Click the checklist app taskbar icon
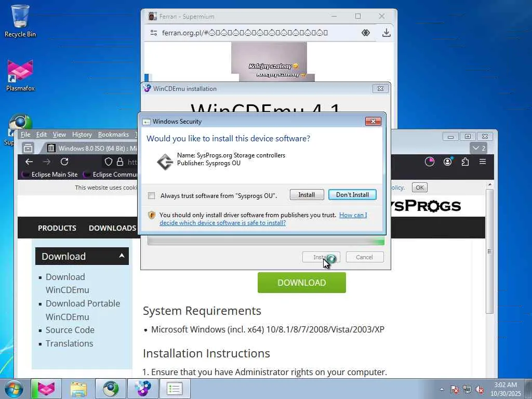 tap(174, 389)
